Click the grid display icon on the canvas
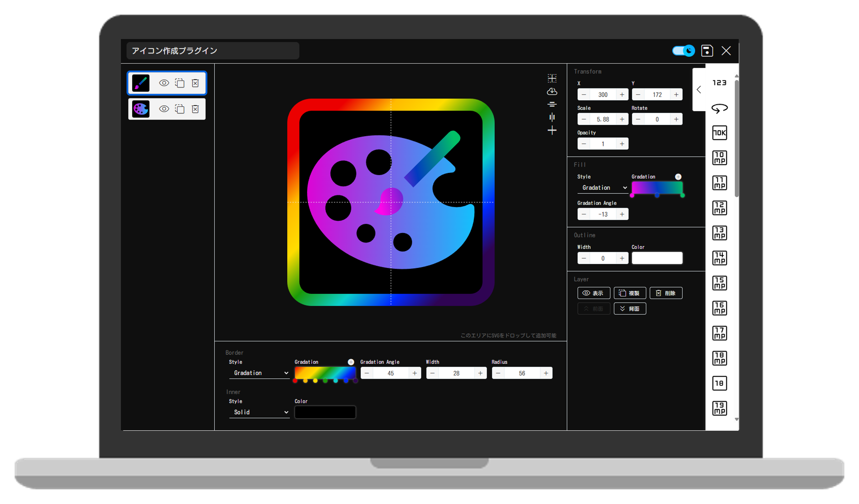 point(552,78)
